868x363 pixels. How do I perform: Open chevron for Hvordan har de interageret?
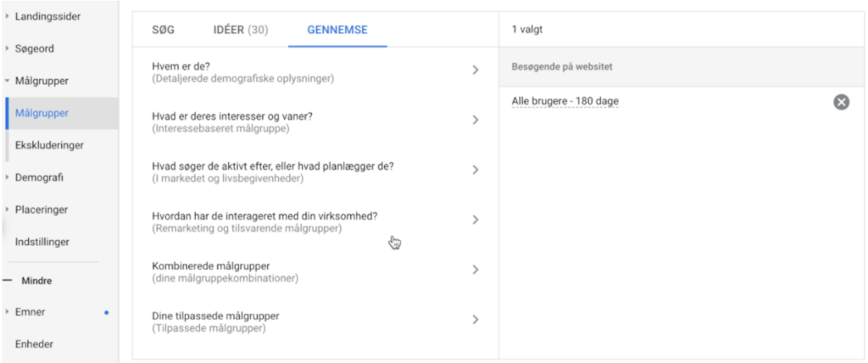point(475,220)
